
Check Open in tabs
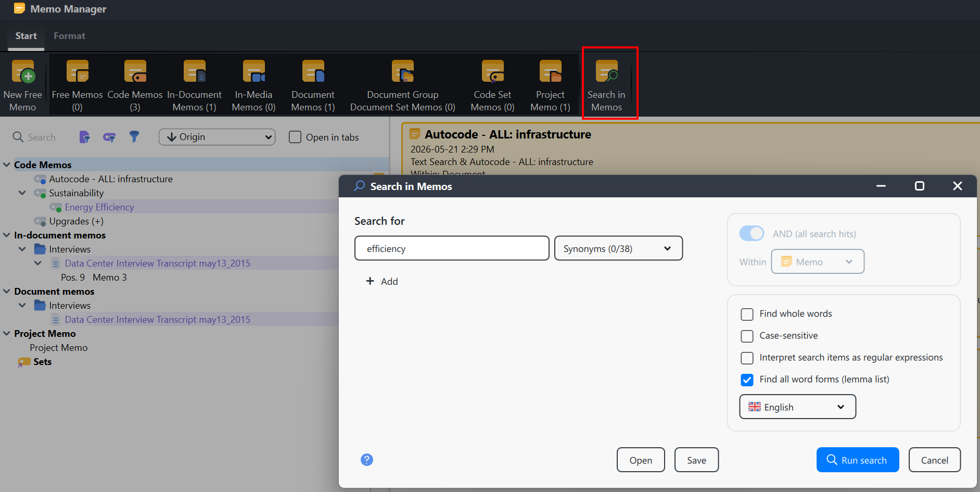(295, 137)
